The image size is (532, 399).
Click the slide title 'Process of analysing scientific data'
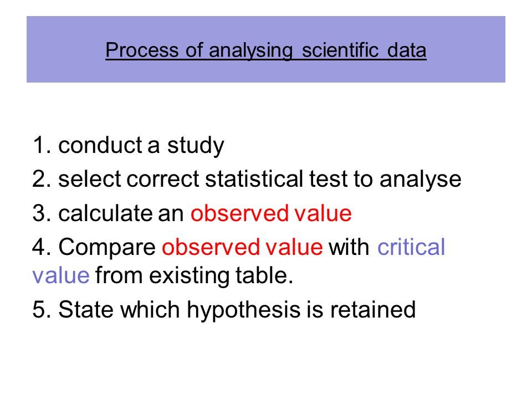click(265, 50)
